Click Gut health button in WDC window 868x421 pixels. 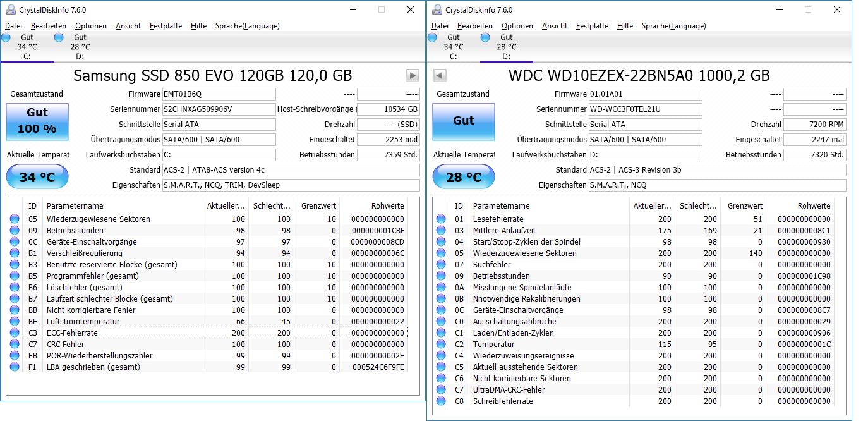pos(463,121)
